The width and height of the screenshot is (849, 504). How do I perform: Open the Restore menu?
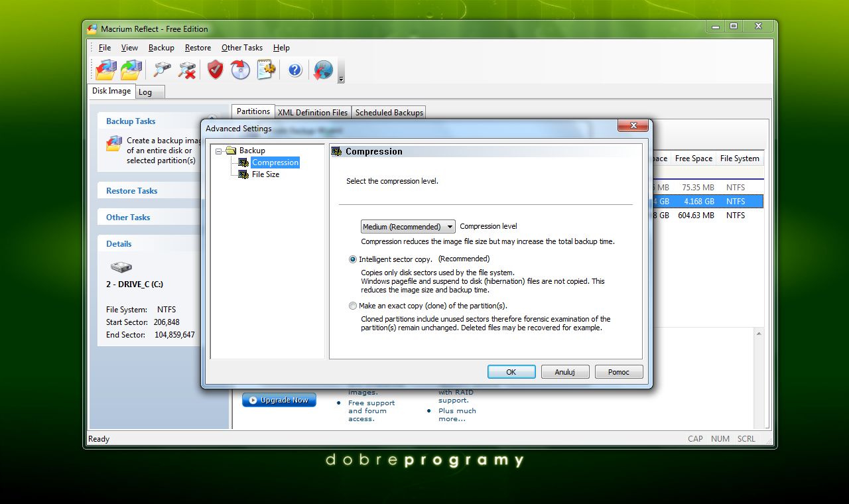coord(198,48)
